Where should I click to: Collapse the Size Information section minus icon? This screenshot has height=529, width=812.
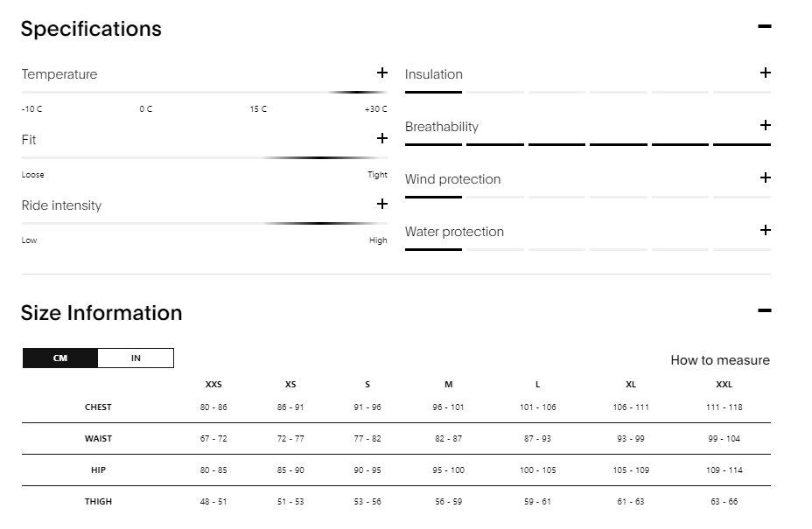[x=764, y=310]
